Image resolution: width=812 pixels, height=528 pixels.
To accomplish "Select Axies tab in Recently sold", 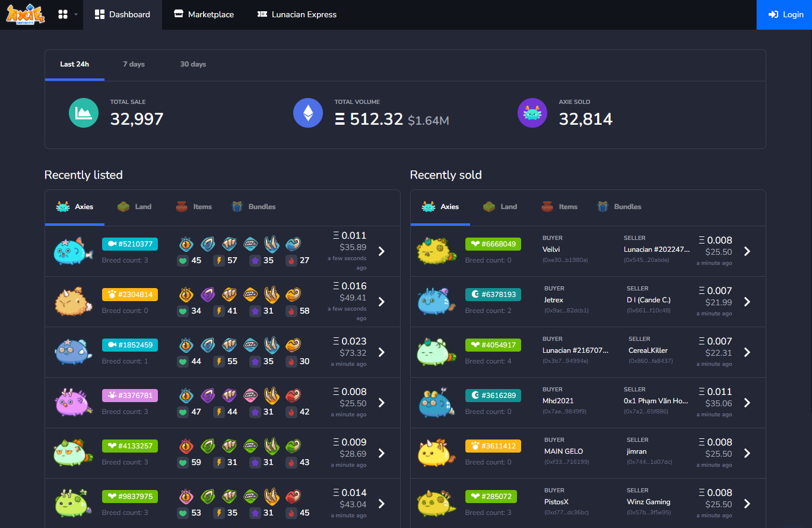I will pyautogui.click(x=440, y=207).
